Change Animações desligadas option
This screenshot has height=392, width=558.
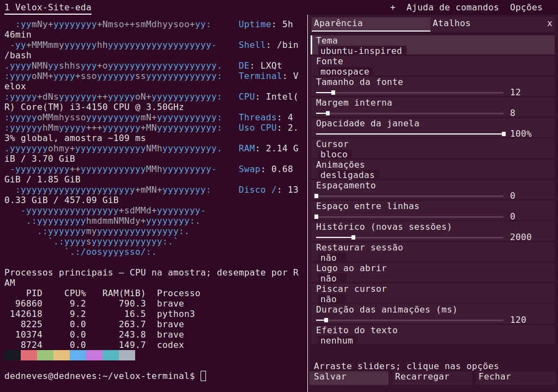pos(347,175)
